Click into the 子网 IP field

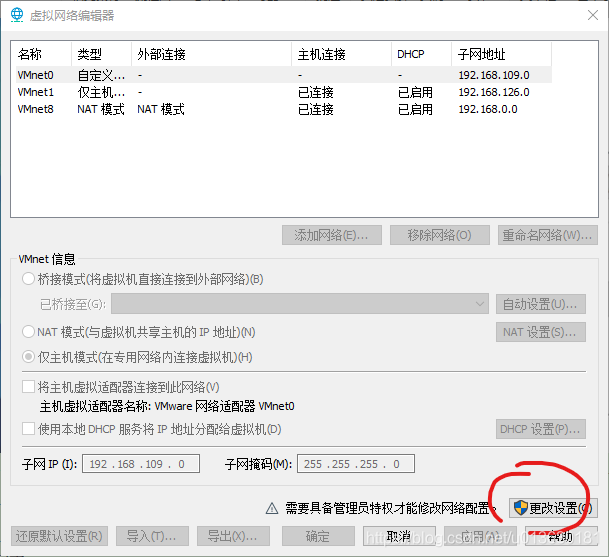(x=142, y=464)
